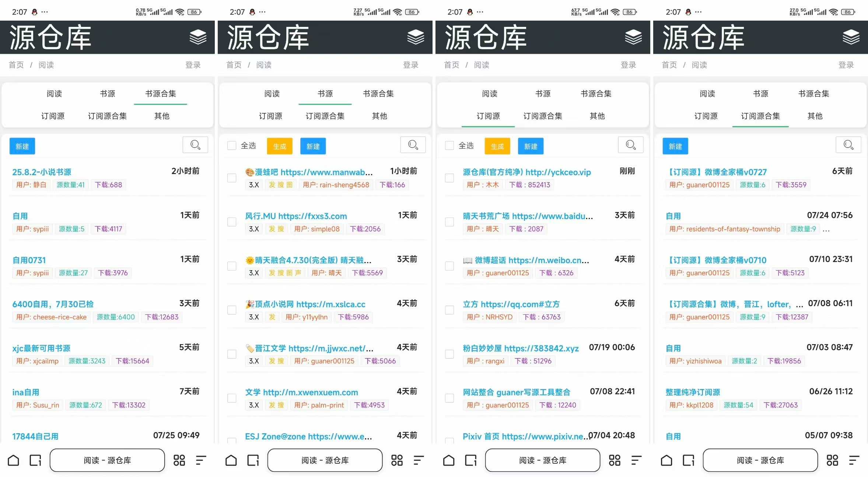
Task: Select checkbox next to 立方 https://qq.com#立方
Action: [449, 310]
